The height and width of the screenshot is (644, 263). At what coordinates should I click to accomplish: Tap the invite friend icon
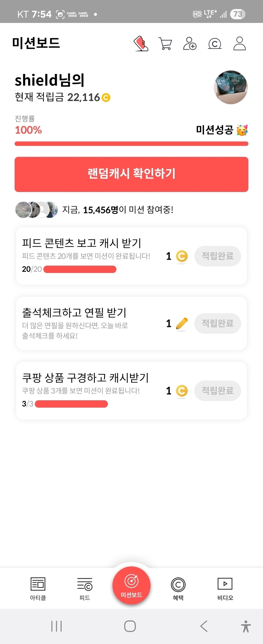[190, 43]
